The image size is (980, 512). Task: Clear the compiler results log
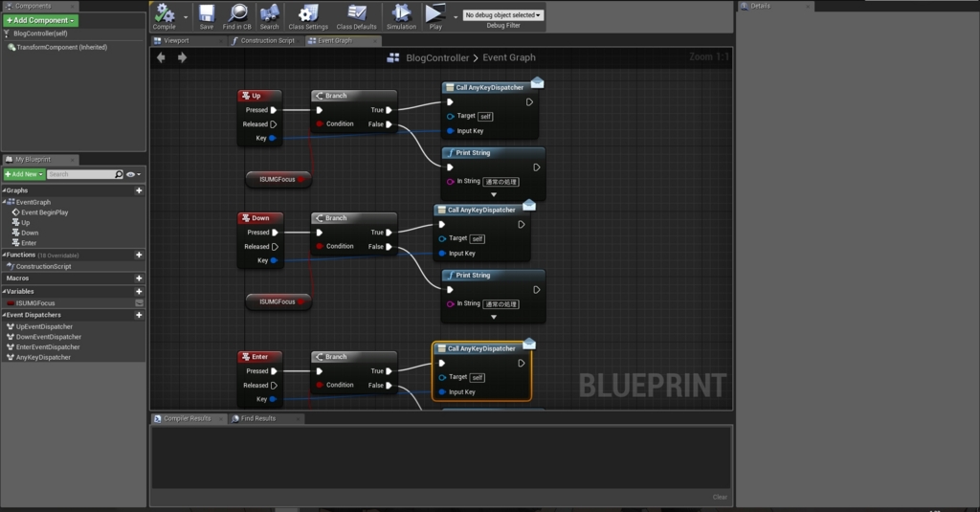click(720, 498)
